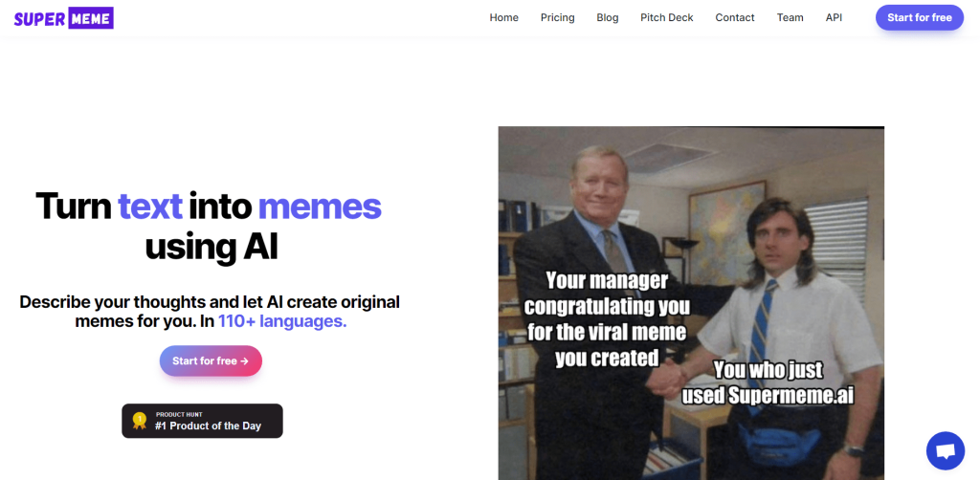Click the 'You who just used Supermeme.ai' caption
Screen dimensions: 980x480
(768, 382)
